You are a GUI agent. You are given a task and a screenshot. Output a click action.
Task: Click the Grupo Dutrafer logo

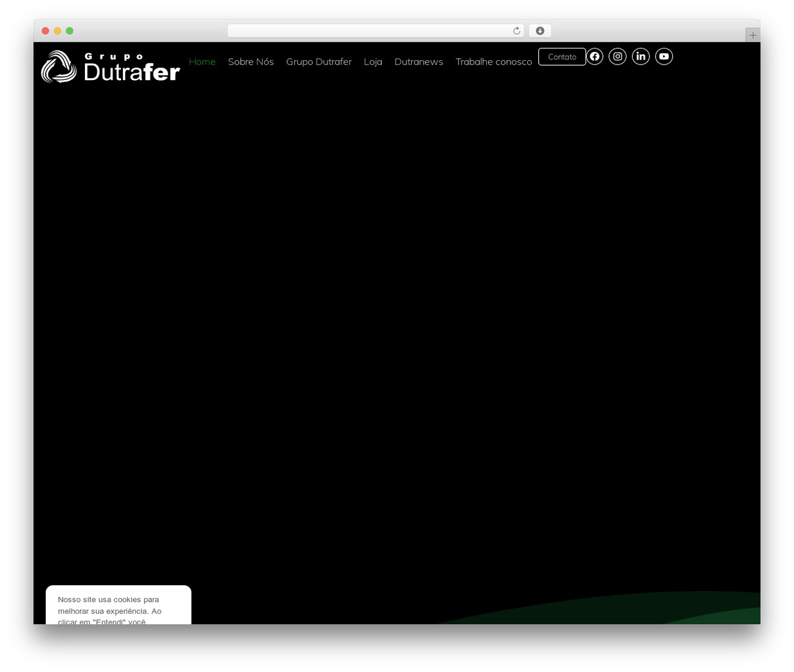[110, 66]
